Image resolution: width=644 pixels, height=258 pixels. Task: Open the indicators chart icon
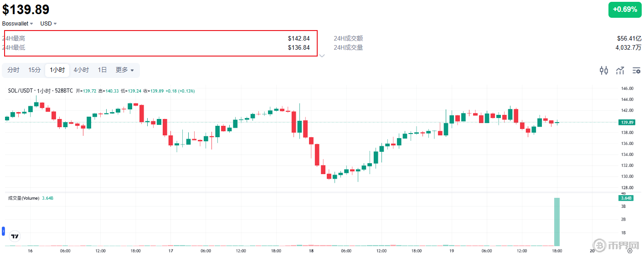point(620,70)
